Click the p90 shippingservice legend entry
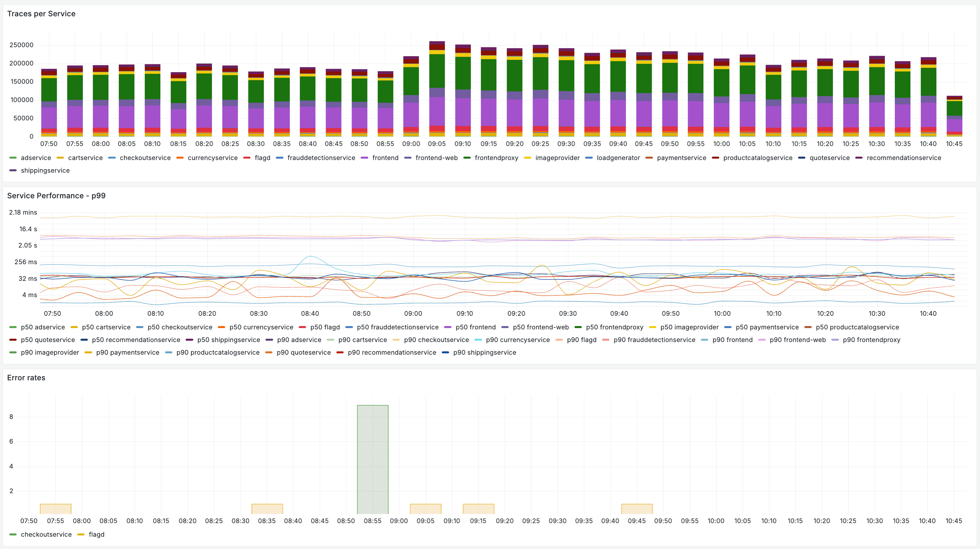The image size is (980, 549). 484,352
